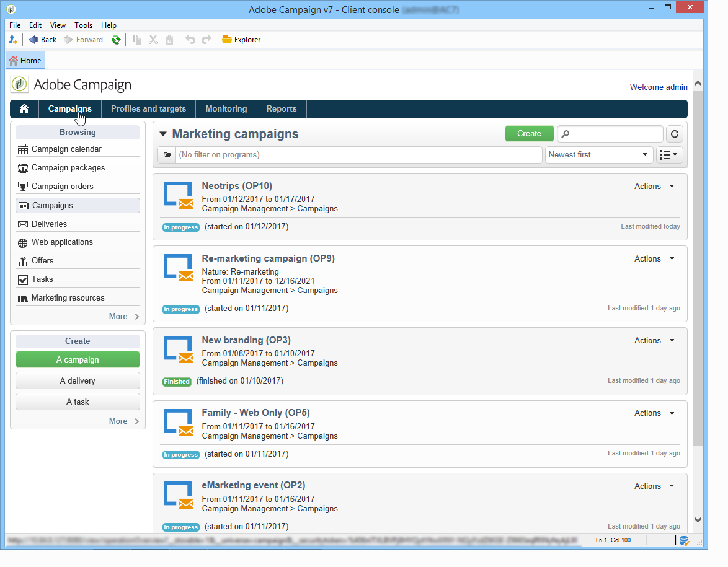Open the New branding (OP3) title
Screen dimensions: 728x567
[x=246, y=340]
